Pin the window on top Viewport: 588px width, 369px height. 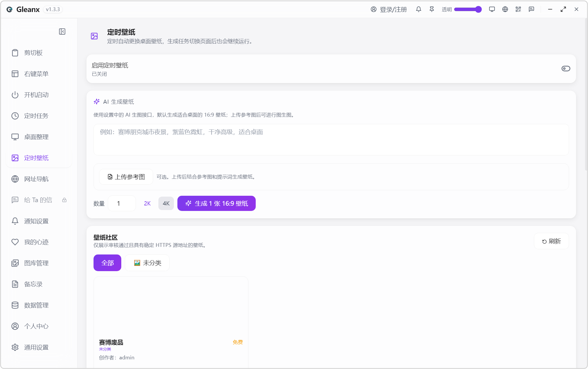[432, 9]
